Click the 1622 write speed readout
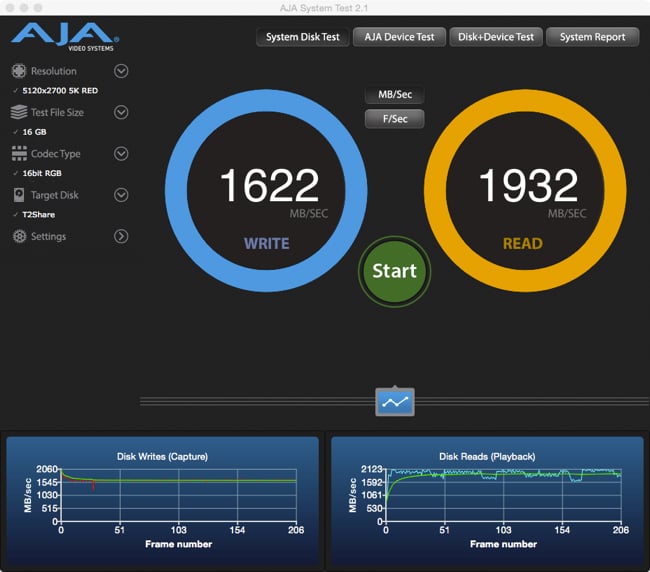Viewport: 650px width, 572px height. coord(269,185)
